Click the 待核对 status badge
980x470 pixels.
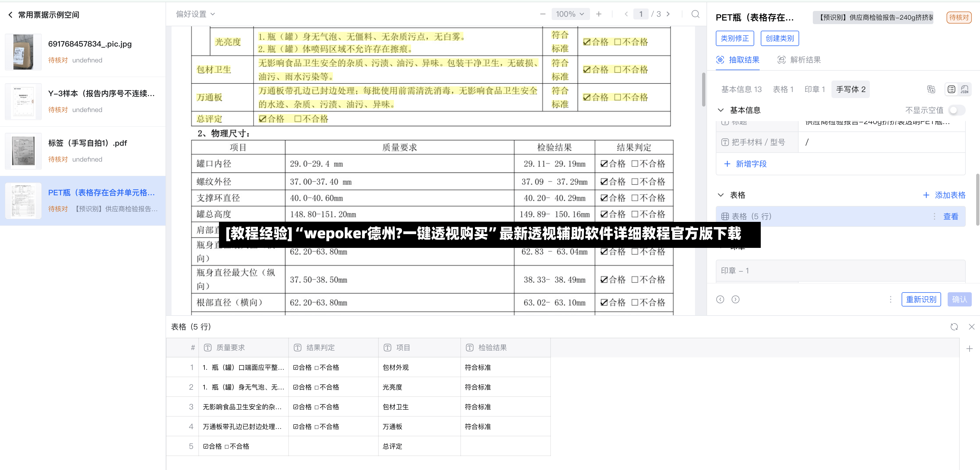959,18
